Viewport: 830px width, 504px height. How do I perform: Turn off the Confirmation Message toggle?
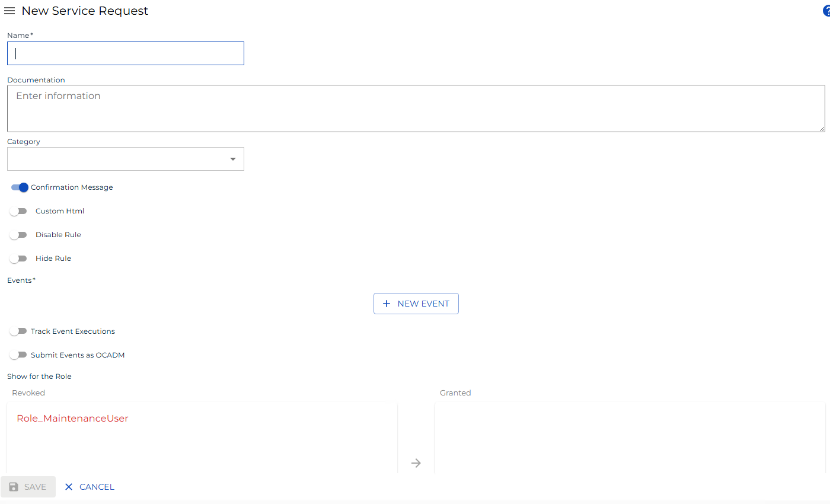pos(20,187)
